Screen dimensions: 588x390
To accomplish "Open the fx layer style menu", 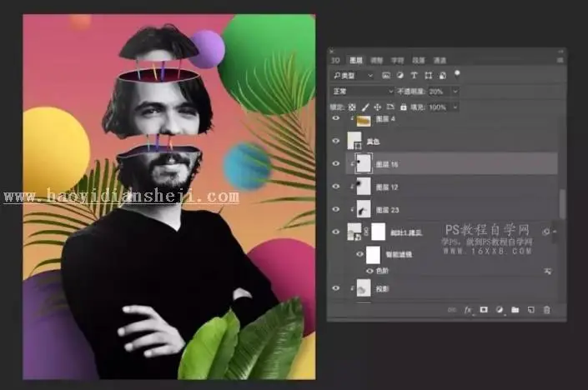I will click(468, 310).
